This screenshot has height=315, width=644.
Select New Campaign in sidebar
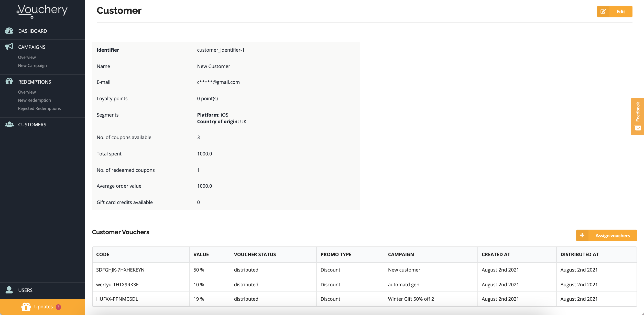32,65
